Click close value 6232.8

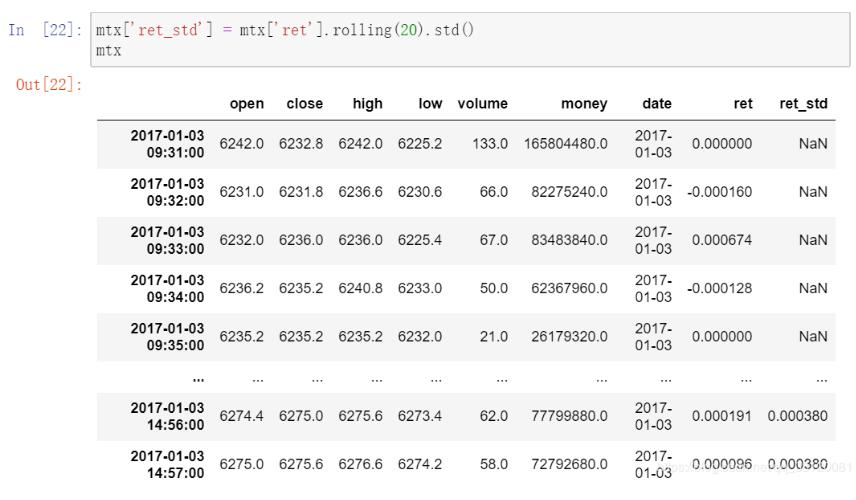pyautogui.click(x=301, y=144)
